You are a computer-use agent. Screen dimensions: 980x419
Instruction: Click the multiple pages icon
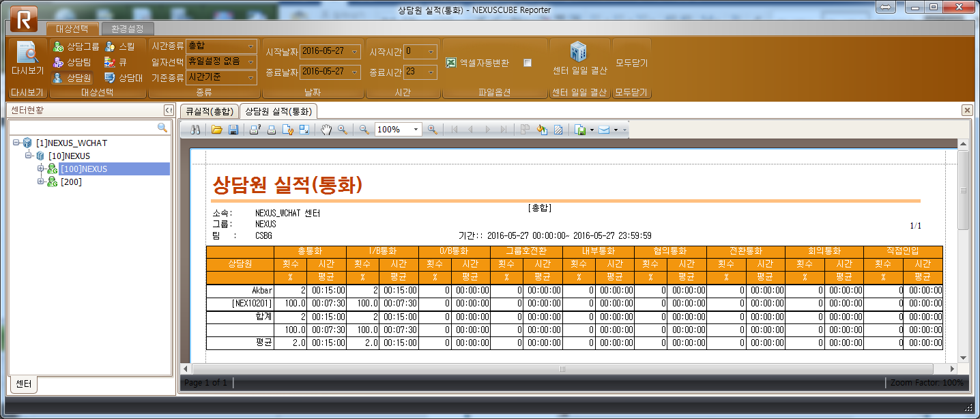pyautogui.click(x=525, y=130)
